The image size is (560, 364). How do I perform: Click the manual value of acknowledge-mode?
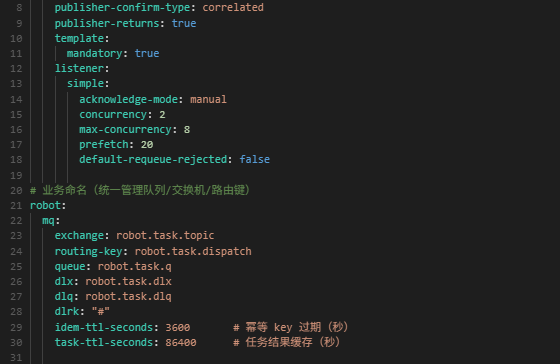click(x=208, y=99)
